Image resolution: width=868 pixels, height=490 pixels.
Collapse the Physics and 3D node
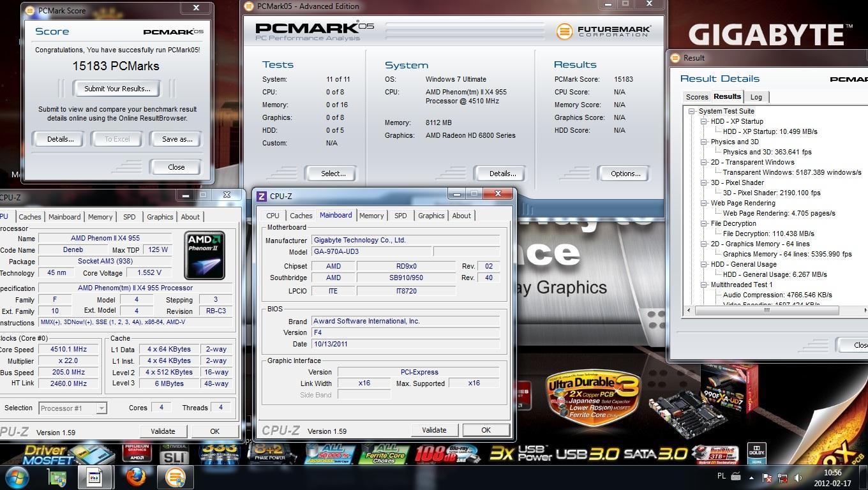[x=703, y=142]
